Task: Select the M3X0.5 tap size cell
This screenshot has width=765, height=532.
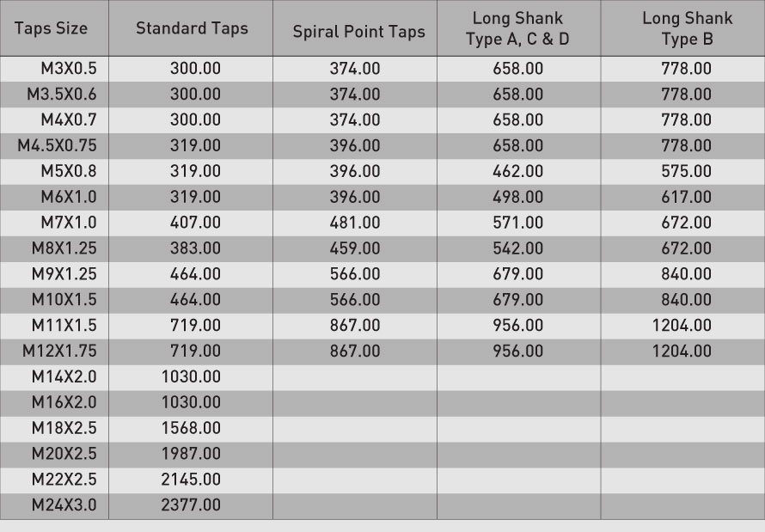Action: pos(69,69)
